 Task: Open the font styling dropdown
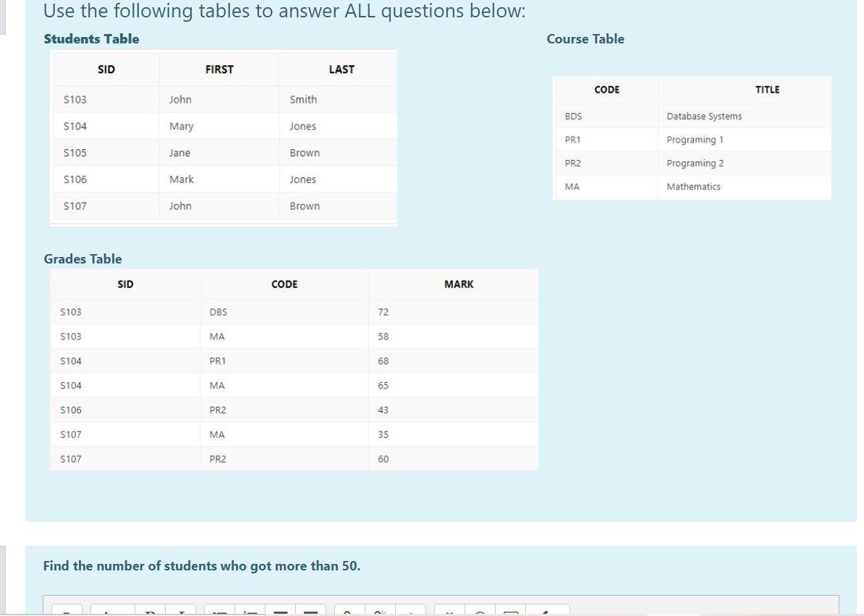106,612
